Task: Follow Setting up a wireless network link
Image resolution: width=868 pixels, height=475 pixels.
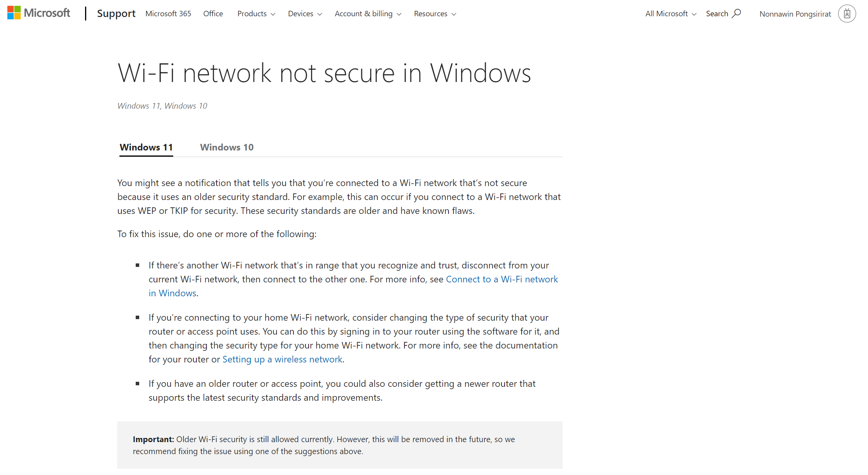Action: point(282,359)
